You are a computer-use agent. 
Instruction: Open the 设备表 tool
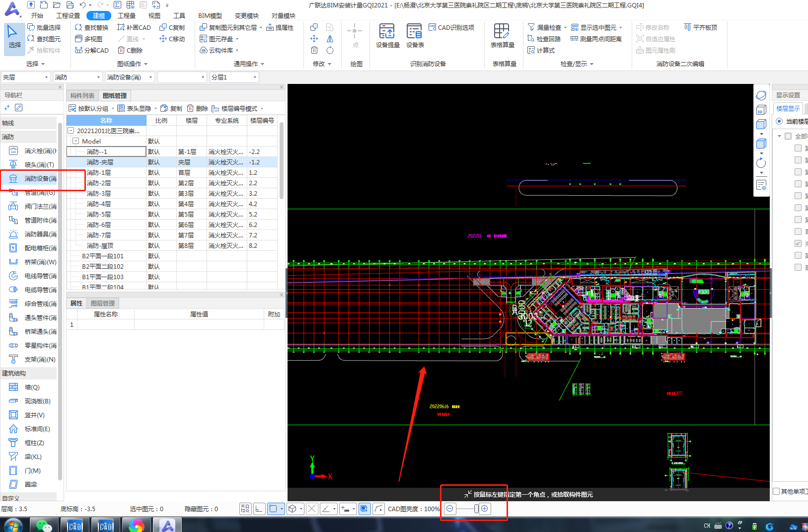(415, 36)
